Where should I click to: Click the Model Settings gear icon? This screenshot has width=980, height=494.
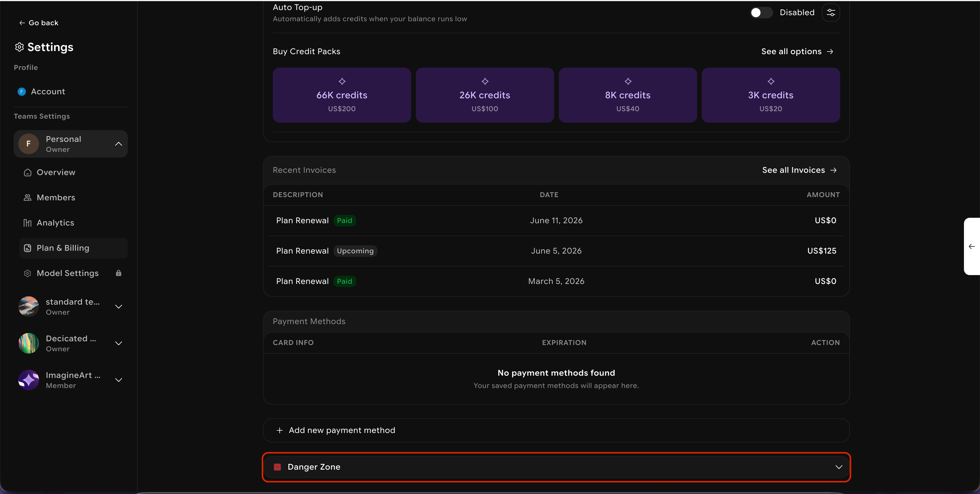[x=28, y=273]
